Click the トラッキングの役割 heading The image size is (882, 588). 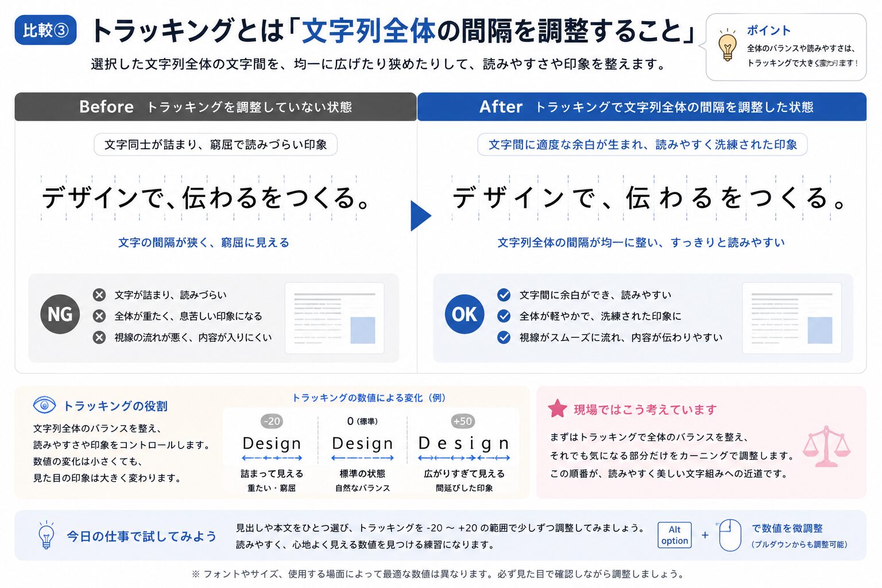(115, 406)
